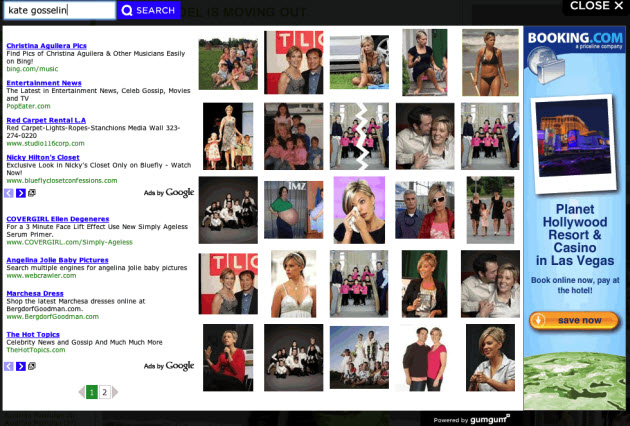Open the Christina Aguilera Pics ad link
Viewport: 630px width, 426px height.
click(x=46, y=45)
